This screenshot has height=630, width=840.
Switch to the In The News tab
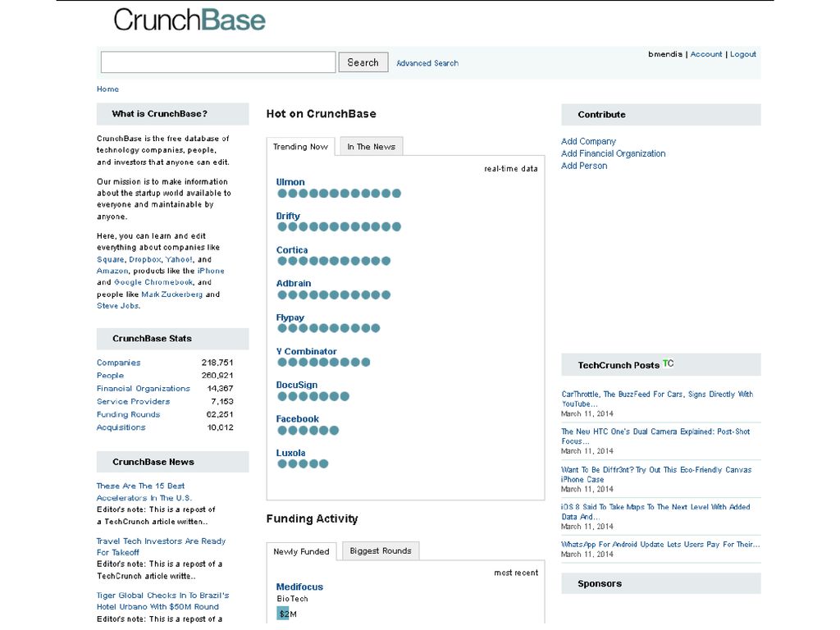pos(372,147)
